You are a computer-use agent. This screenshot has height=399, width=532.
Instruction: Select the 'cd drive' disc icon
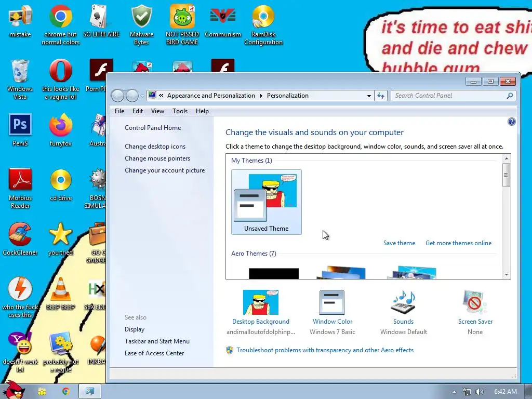coord(61,185)
